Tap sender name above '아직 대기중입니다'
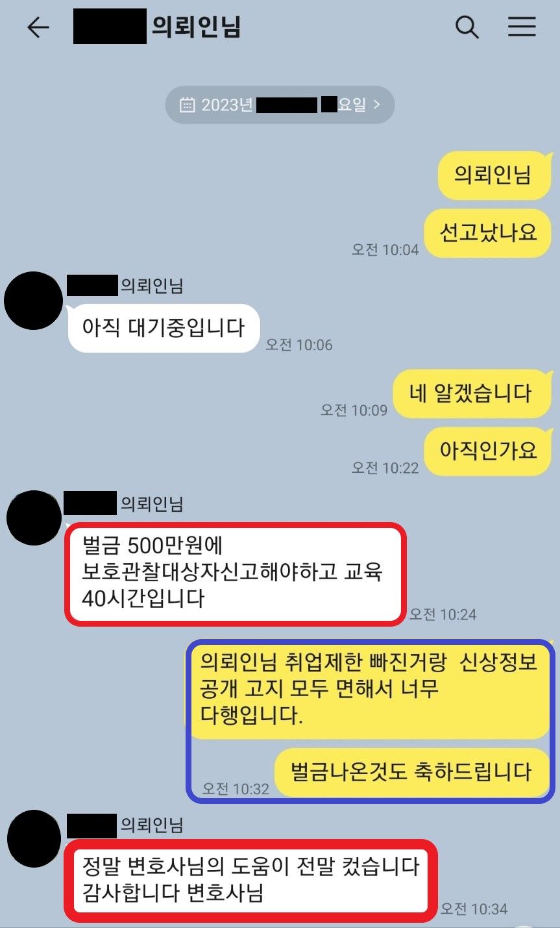The width and height of the screenshot is (560, 928). click(x=126, y=286)
